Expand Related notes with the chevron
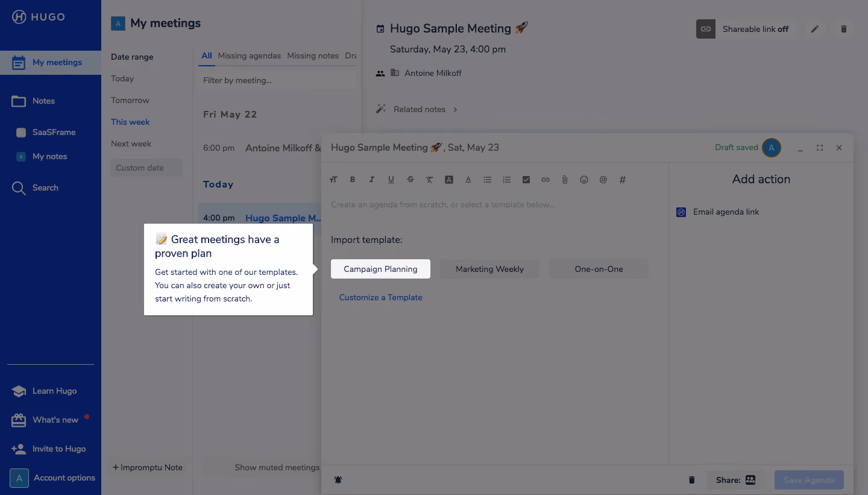The height and width of the screenshot is (495, 868). [455, 109]
